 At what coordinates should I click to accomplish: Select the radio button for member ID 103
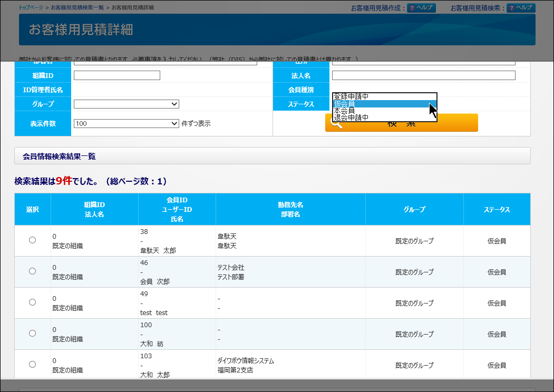click(32, 365)
